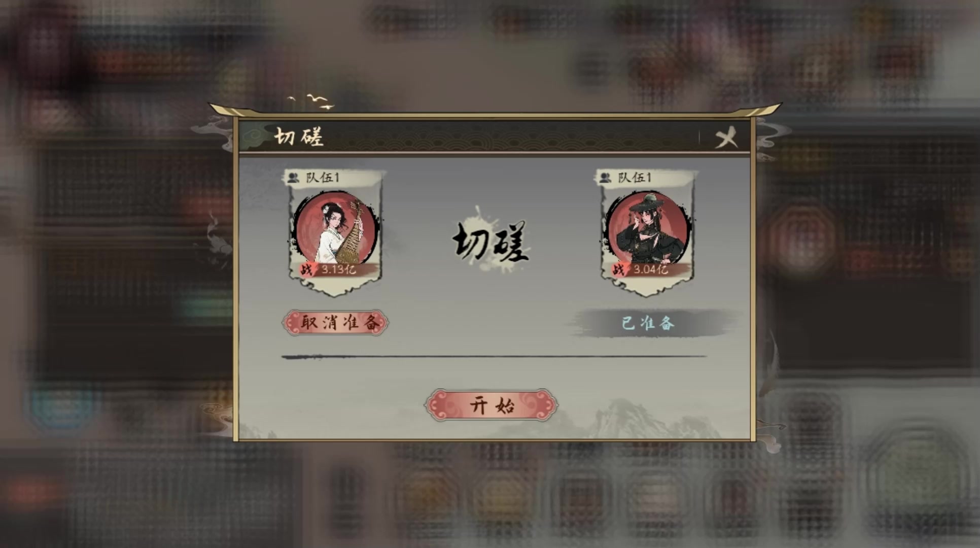Click the right team's 队伍1 label
The width and height of the screenshot is (980, 548).
tap(635, 178)
